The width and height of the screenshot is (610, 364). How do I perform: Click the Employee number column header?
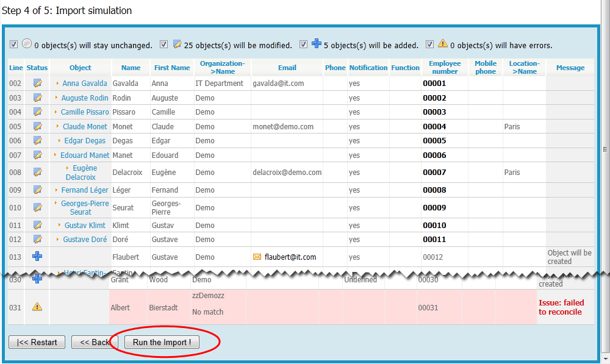point(445,67)
